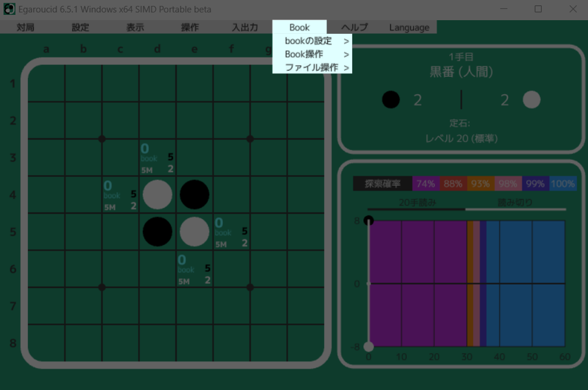Image resolution: width=588 pixels, height=390 pixels.
Task: Click the black disc on square e4
Action: (194, 194)
